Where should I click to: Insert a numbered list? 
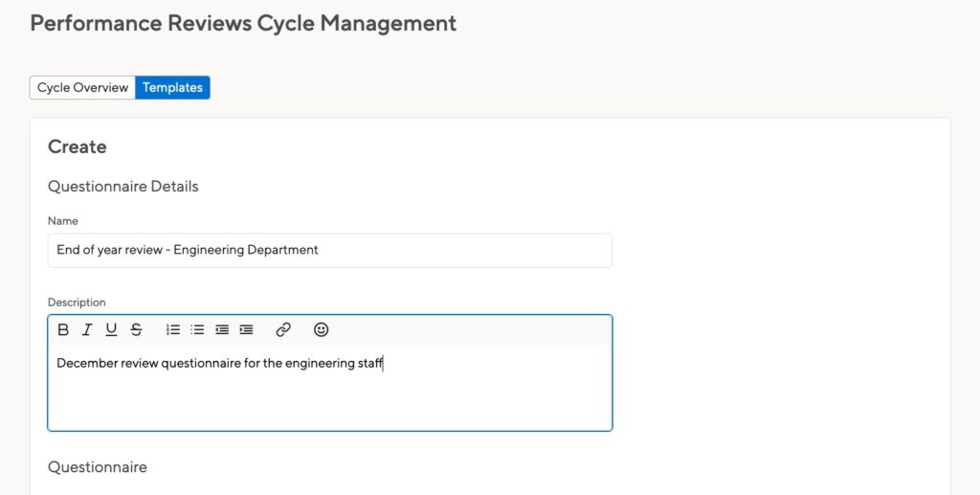click(x=173, y=330)
